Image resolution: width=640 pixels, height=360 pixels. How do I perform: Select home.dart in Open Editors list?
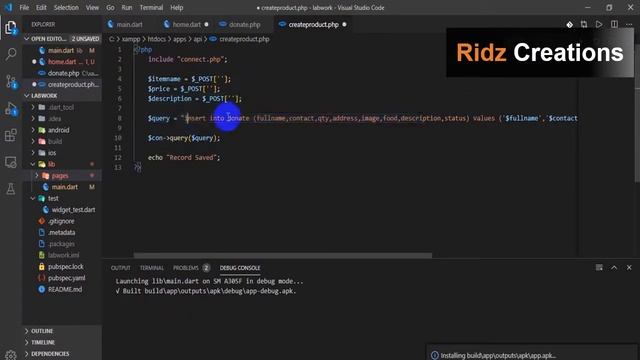click(x=62, y=62)
